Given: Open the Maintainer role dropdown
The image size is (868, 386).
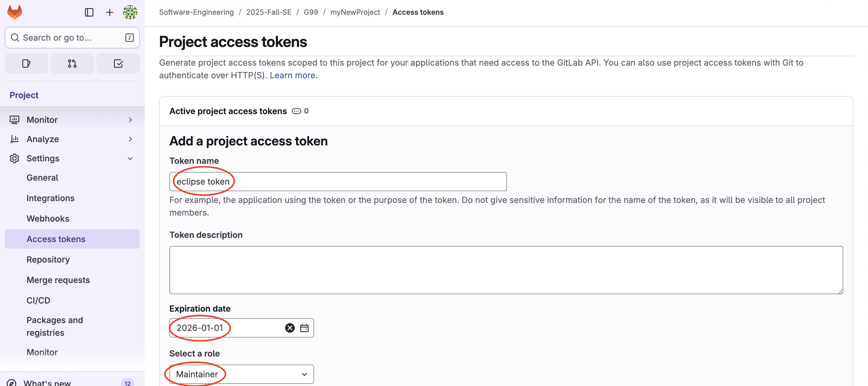Looking at the screenshot, I should click(x=241, y=374).
